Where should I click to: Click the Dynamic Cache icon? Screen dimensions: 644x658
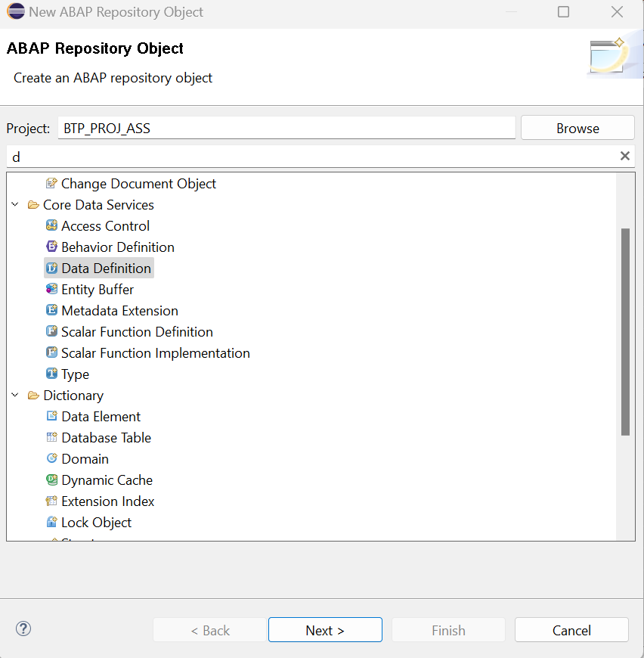tap(51, 480)
